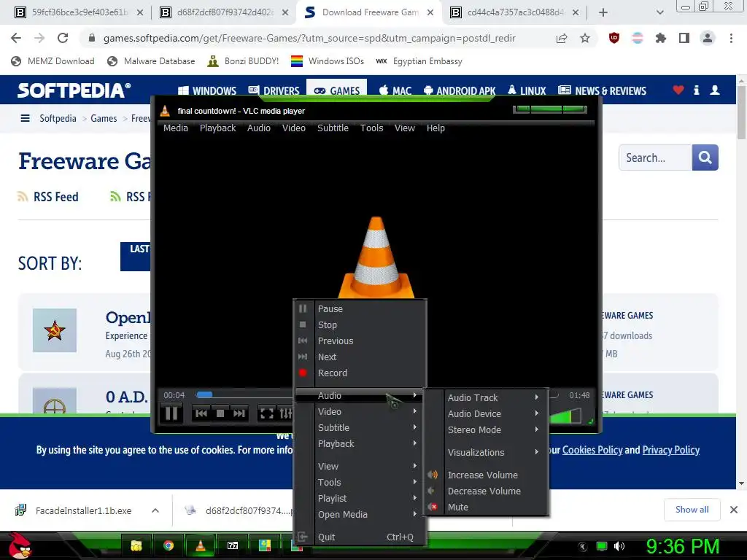Choose Previous in the context menu

[x=360, y=341]
